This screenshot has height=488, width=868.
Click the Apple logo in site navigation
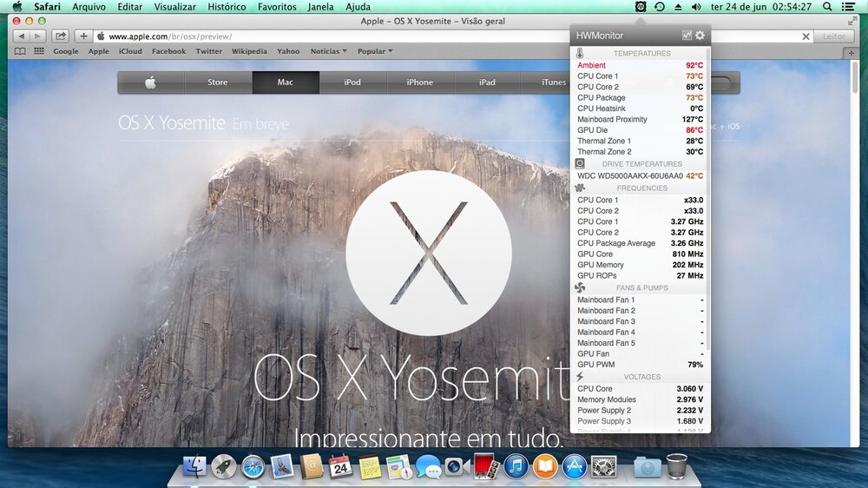tap(150, 82)
